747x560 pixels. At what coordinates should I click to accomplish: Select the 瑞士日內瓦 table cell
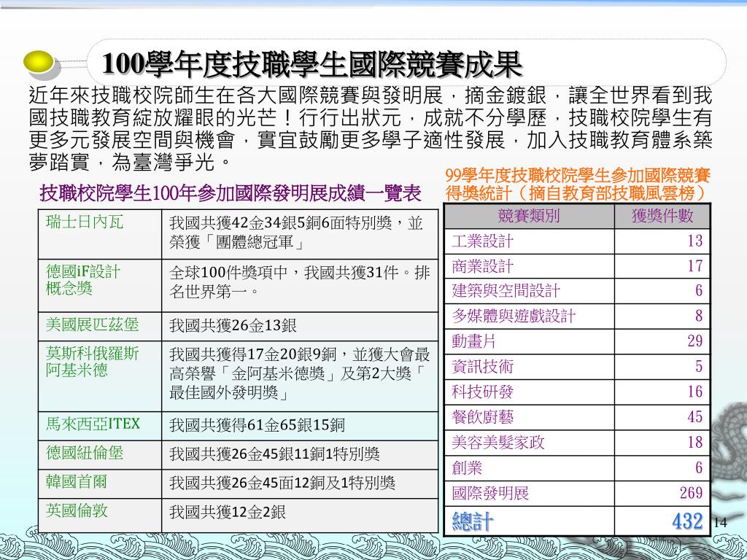tap(100, 234)
